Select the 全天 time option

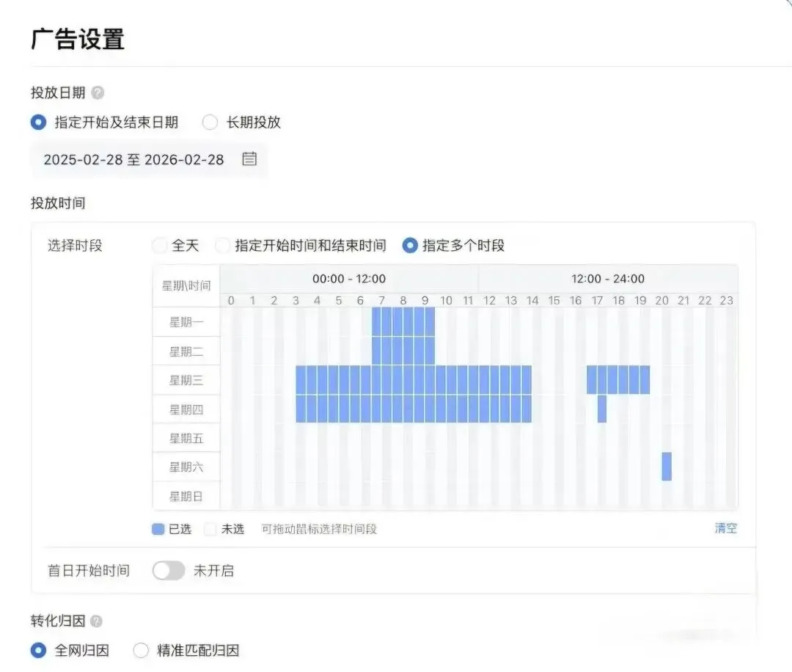[158, 246]
